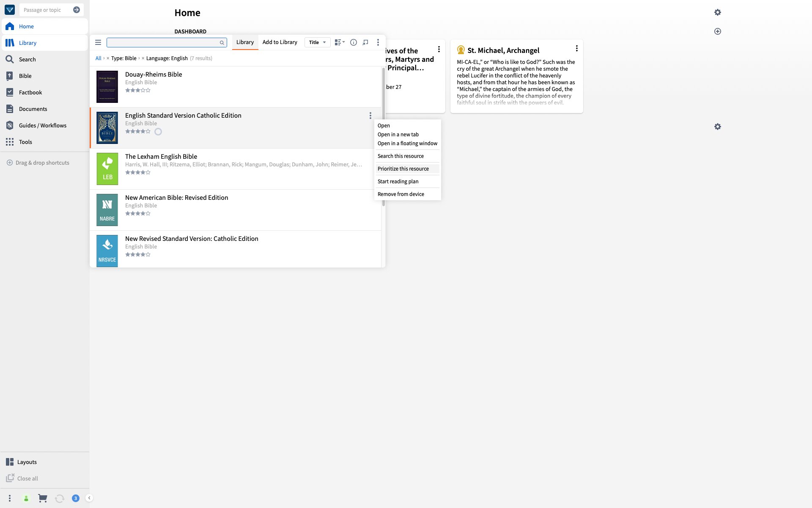This screenshot has width=812, height=508.
Task: Click the Douay-Rheims Bible cover thumbnail
Action: tap(107, 87)
